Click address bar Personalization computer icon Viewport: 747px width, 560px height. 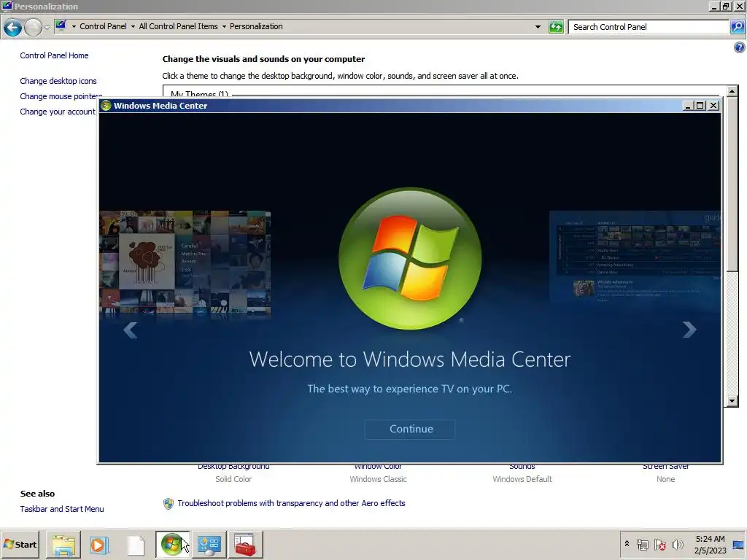tap(61, 26)
